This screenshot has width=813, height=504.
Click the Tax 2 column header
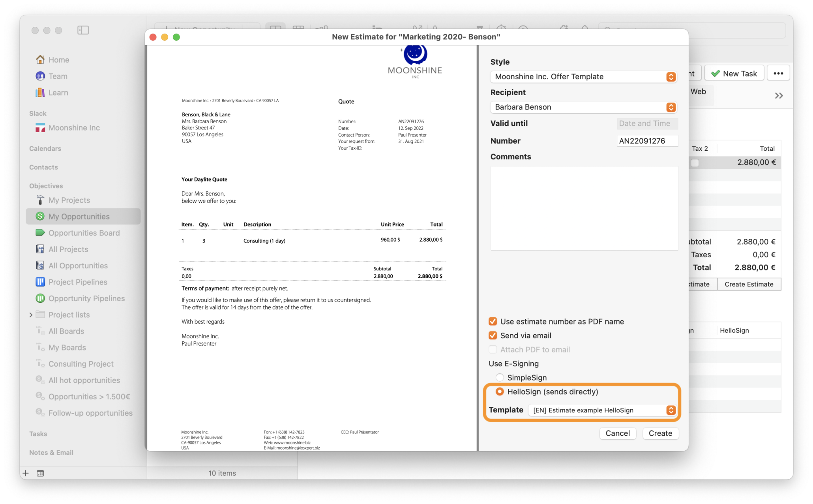700,148
